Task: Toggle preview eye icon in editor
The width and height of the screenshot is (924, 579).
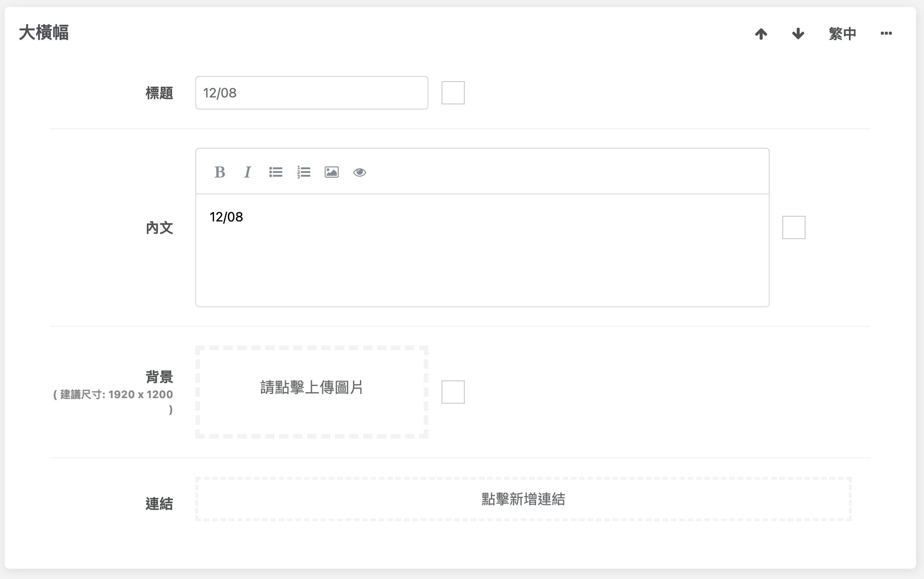Action: coord(359,172)
